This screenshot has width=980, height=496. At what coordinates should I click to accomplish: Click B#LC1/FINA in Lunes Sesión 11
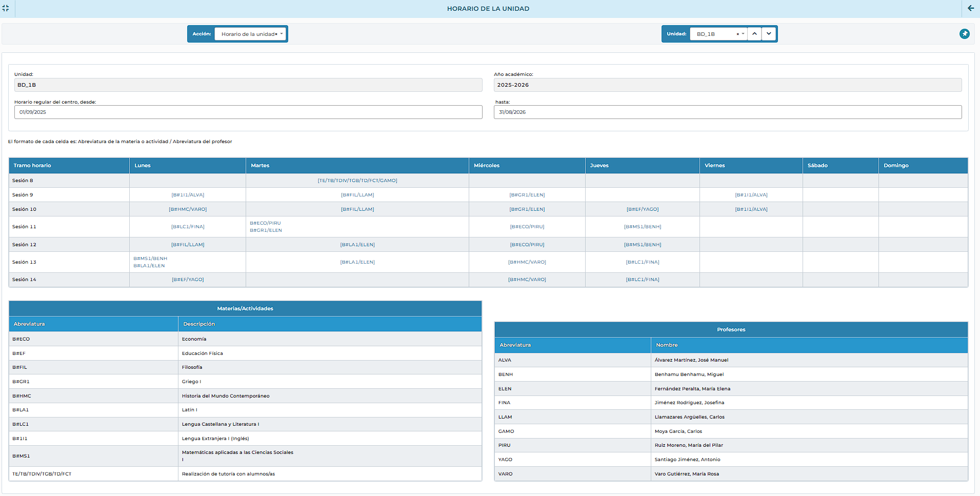coord(188,227)
